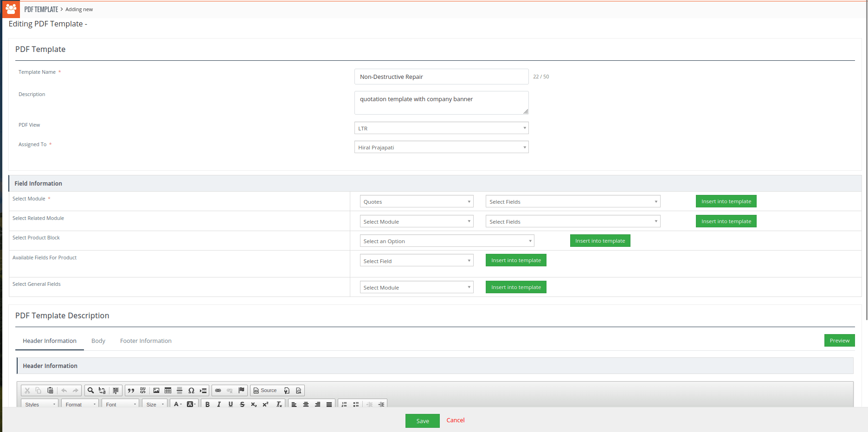Switch to Header Information tab
The image size is (868, 432).
[x=50, y=341]
